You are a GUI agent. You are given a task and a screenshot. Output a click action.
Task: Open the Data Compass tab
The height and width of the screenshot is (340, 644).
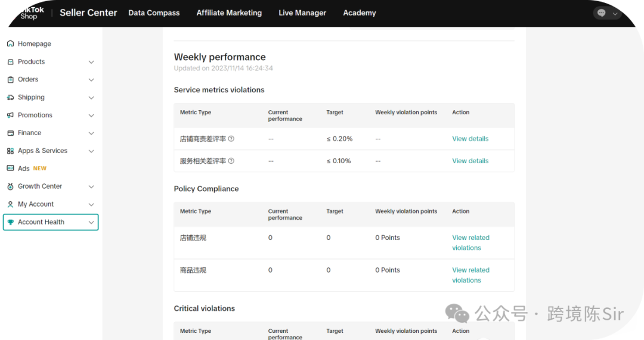154,13
